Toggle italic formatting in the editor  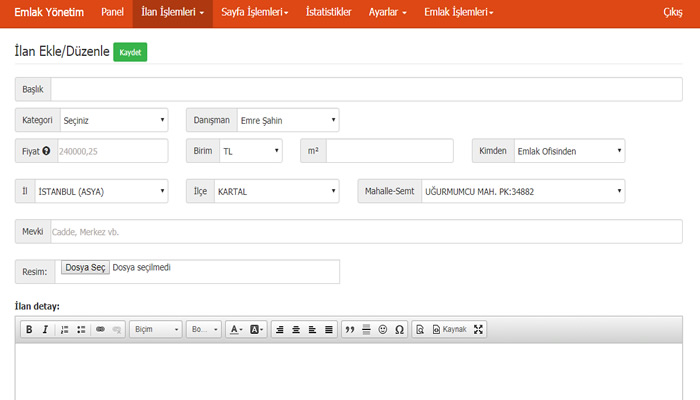[x=45, y=329]
